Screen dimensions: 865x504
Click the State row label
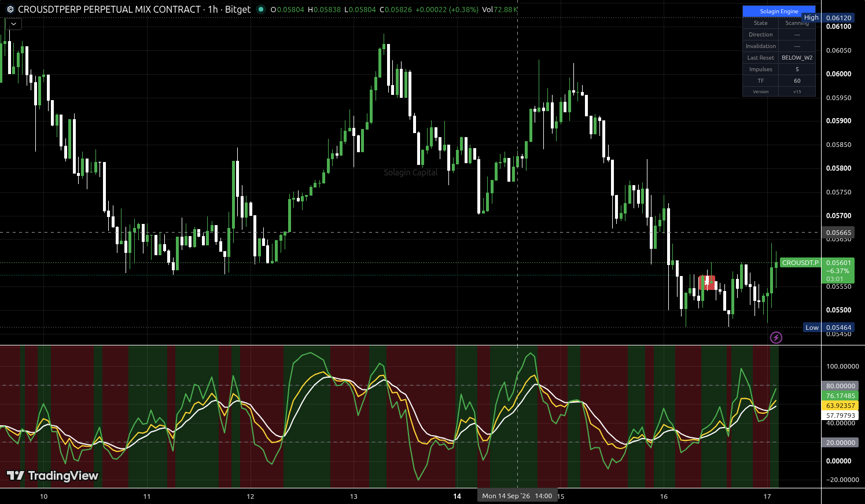(x=760, y=23)
